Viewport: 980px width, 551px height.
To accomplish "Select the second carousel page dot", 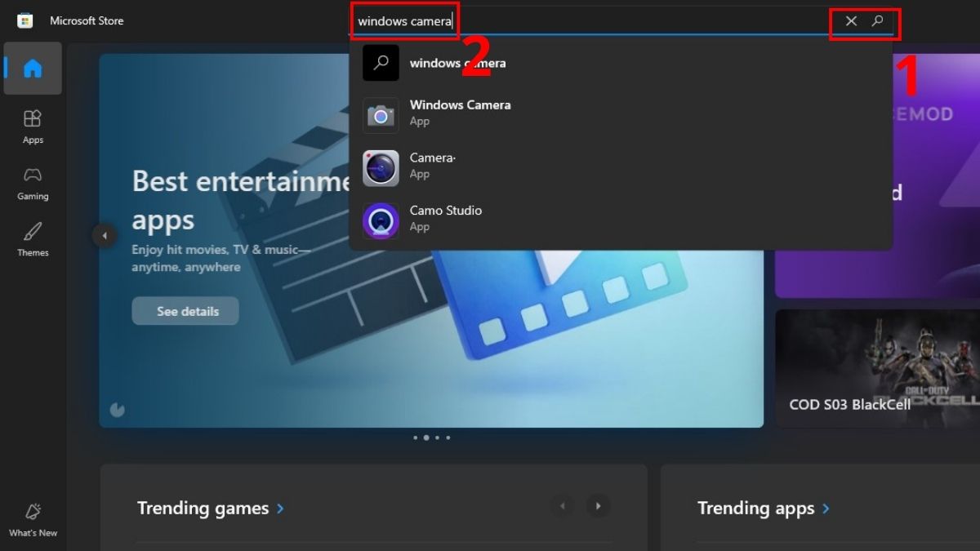I will pos(425,438).
